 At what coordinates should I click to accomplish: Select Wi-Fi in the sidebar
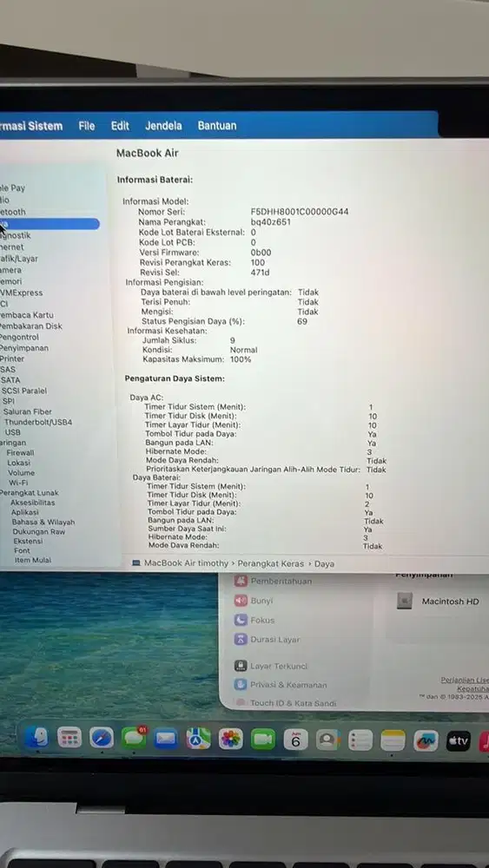18,483
